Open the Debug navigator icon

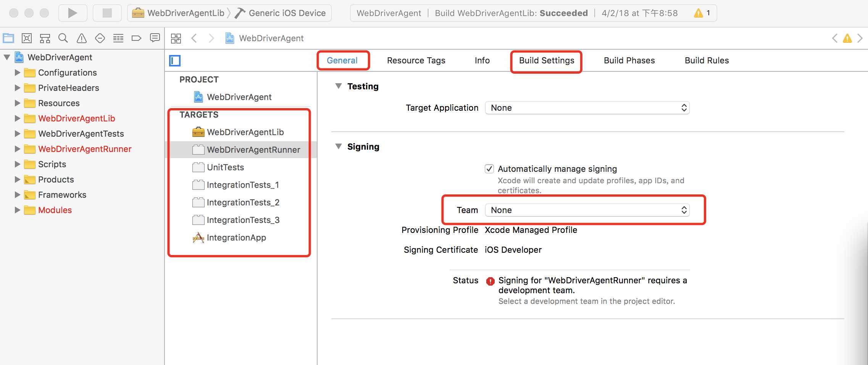click(x=118, y=38)
